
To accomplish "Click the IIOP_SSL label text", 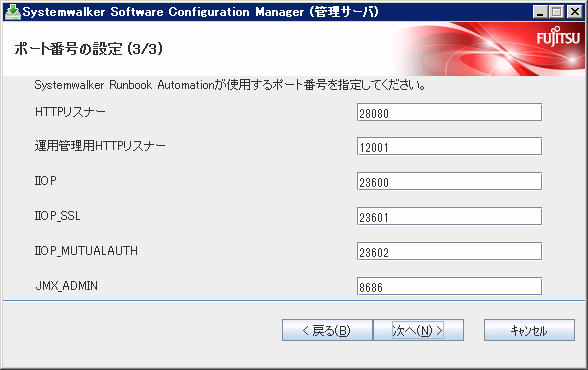I will pos(57,216).
